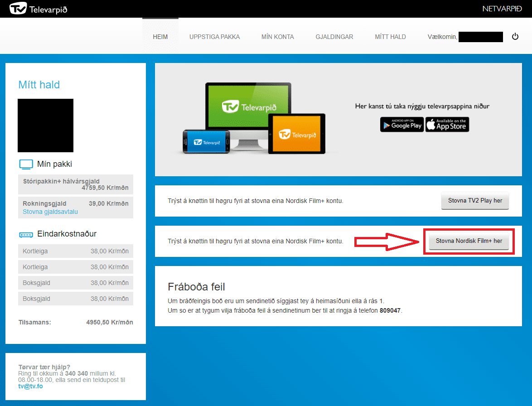532x406 pixels.
Task: Click the second Kortleiga row
Action: tap(76, 267)
